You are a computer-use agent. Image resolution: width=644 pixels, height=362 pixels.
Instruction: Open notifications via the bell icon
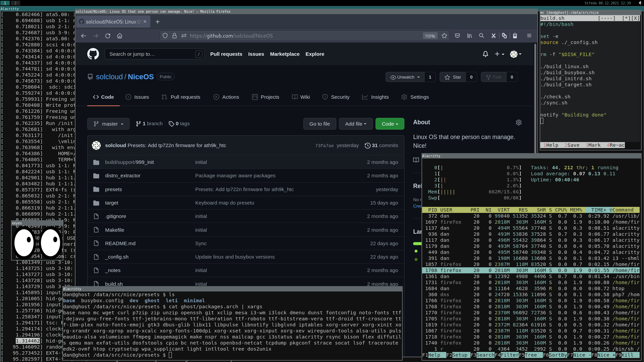pyautogui.click(x=485, y=54)
